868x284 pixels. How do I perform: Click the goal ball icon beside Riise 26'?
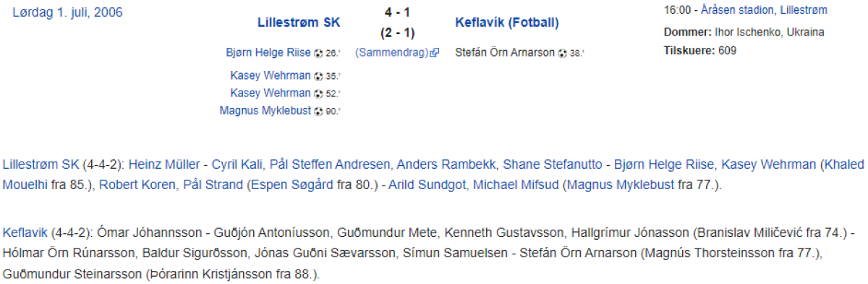[318, 53]
